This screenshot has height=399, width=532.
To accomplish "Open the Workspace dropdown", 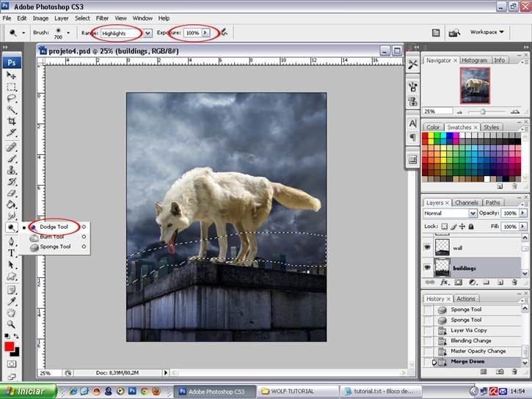I will (x=487, y=32).
